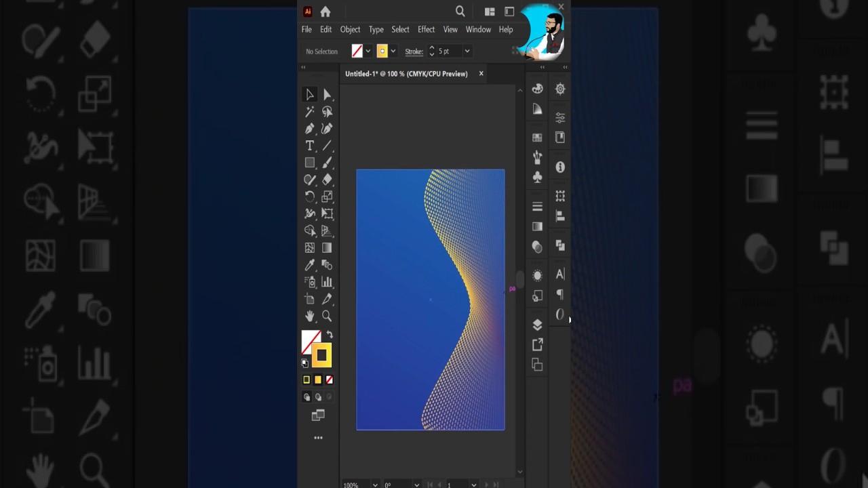
Task: Toggle Draw Normal mode
Action: tap(307, 397)
